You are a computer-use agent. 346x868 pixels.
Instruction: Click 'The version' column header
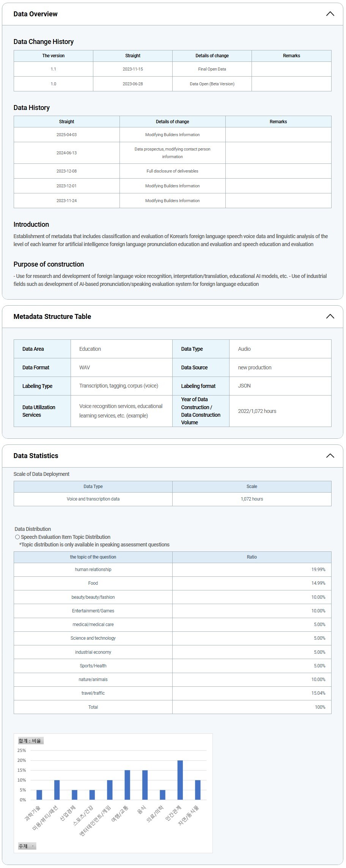[x=53, y=56]
